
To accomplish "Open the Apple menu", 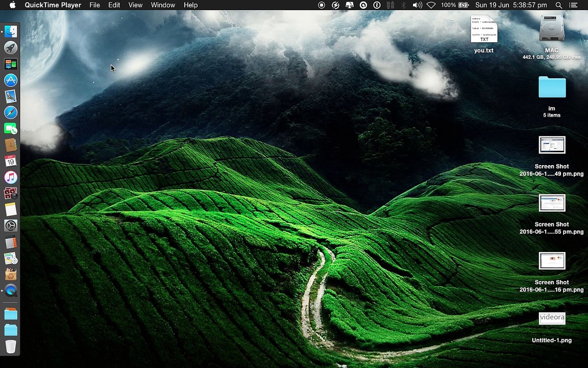I will pyautogui.click(x=12, y=5).
